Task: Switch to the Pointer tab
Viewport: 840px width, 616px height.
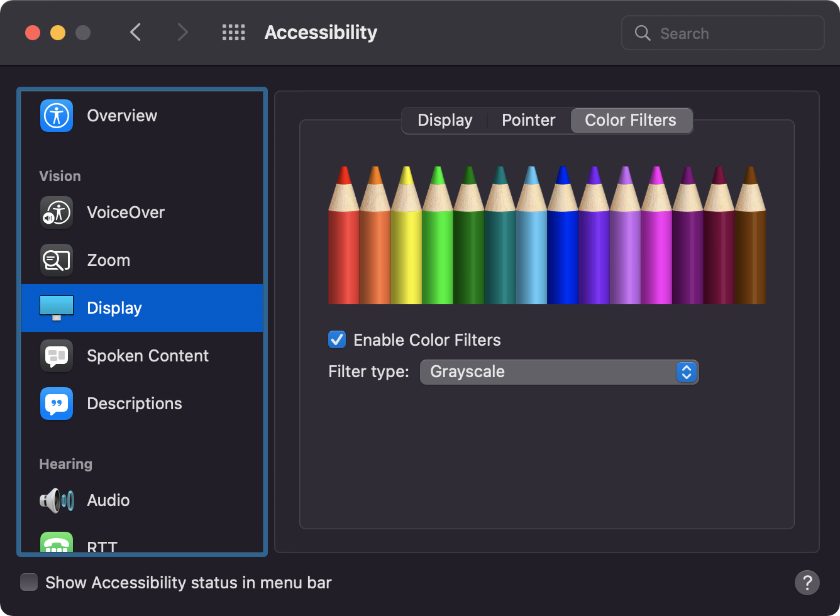Action: coord(528,121)
